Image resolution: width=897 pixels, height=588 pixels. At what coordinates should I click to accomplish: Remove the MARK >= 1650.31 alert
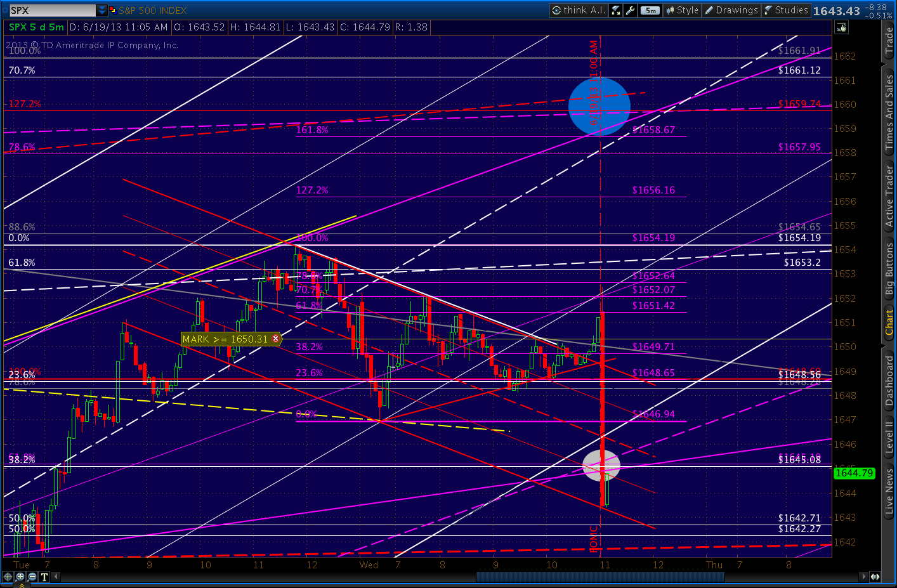point(275,339)
